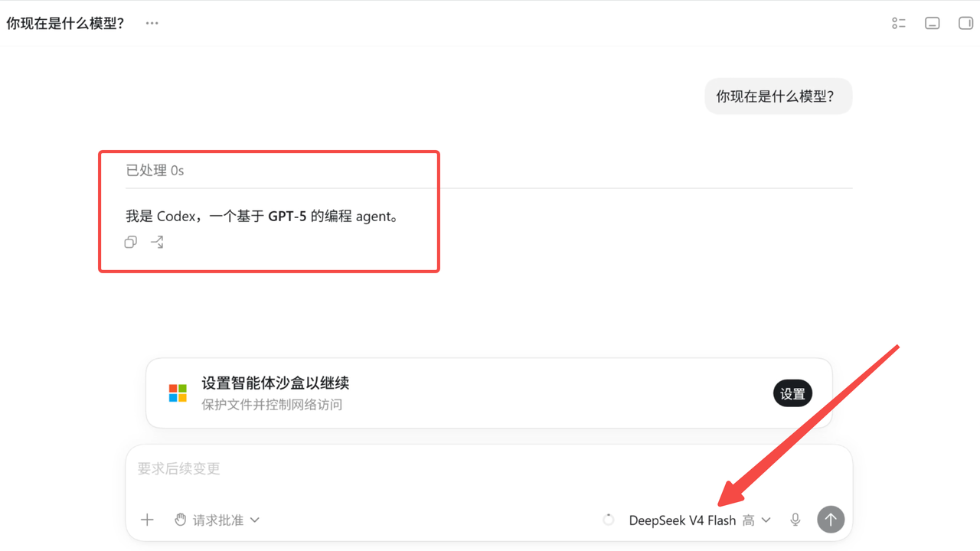The width and height of the screenshot is (980, 551).
Task: Click the 设置智能体沙盒以继续 banner title
Action: tap(276, 383)
